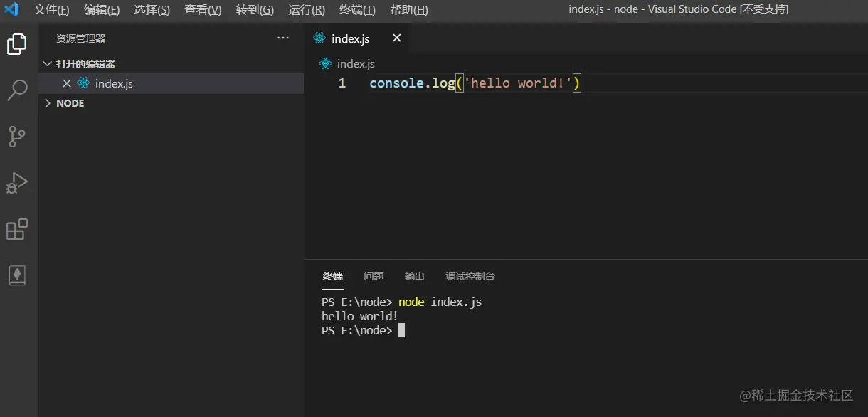This screenshot has width=868, height=417.
Task: Open the bookmark-style icon at bottom of activity bar
Action: click(x=17, y=275)
